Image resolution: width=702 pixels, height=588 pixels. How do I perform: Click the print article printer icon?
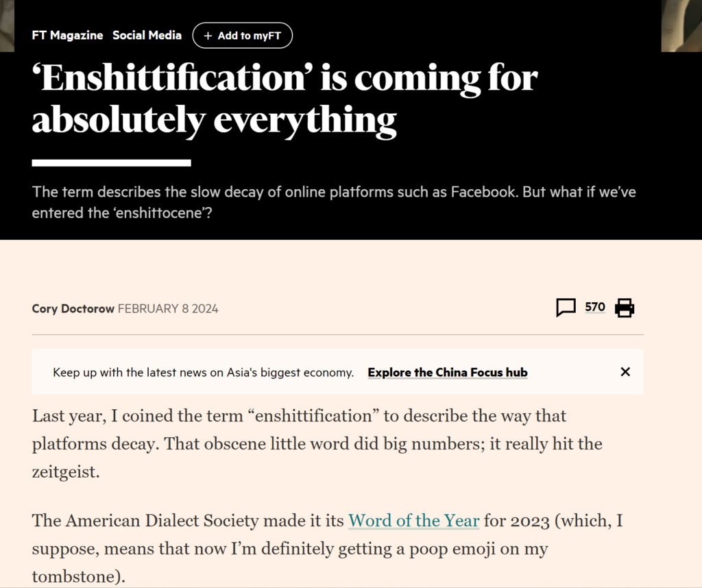coord(625,308)
